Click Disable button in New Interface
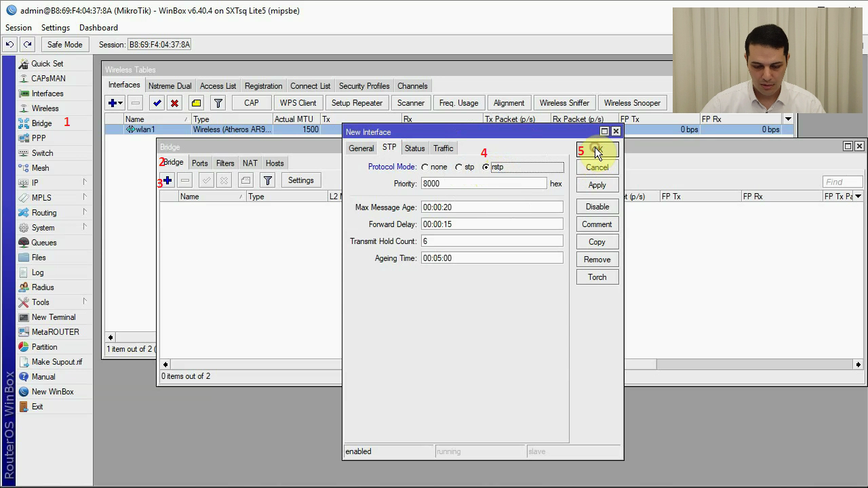 (597, 207)
